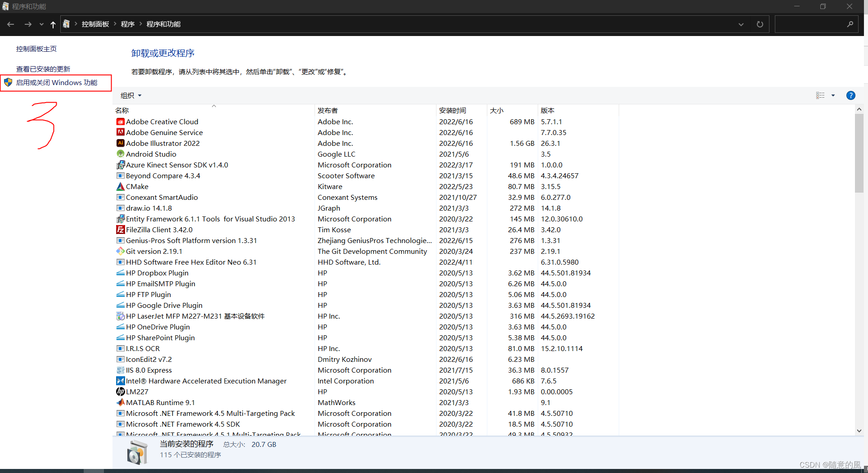Click the IIS 8.0 Express icon
Image resolution: width=868 pixels, height=473 pixels.
click(120, 370)
